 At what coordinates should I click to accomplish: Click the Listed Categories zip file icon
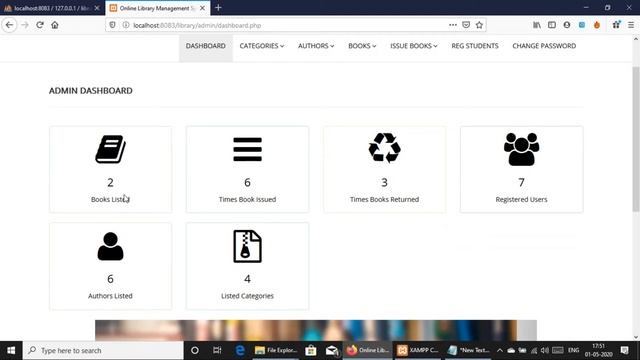point(247,246)
